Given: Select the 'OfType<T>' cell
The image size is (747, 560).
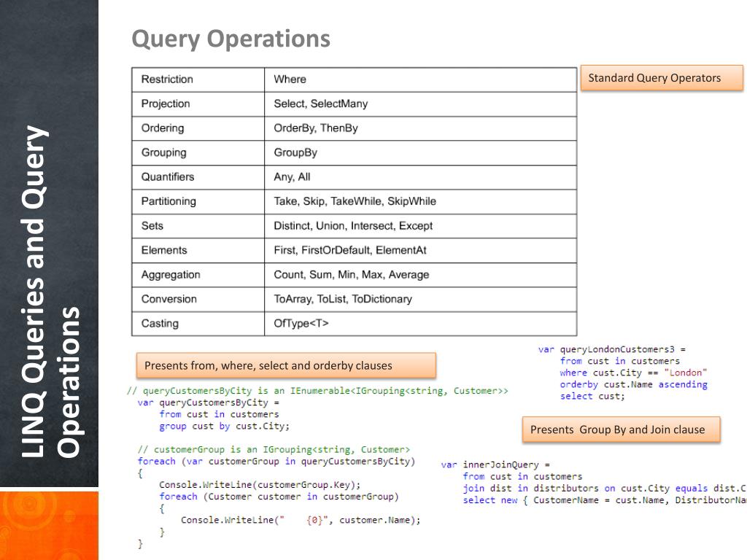Looking at the screenshot, I should (x=421, y=324).
